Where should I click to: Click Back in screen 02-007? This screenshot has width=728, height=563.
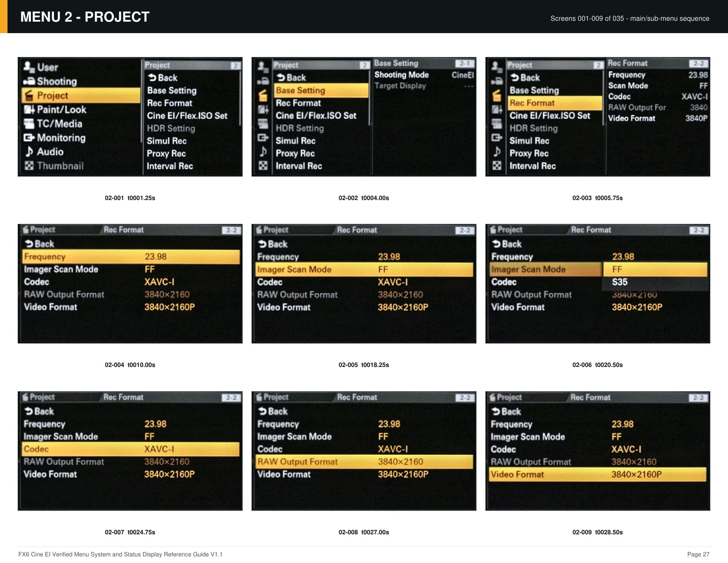40,411
